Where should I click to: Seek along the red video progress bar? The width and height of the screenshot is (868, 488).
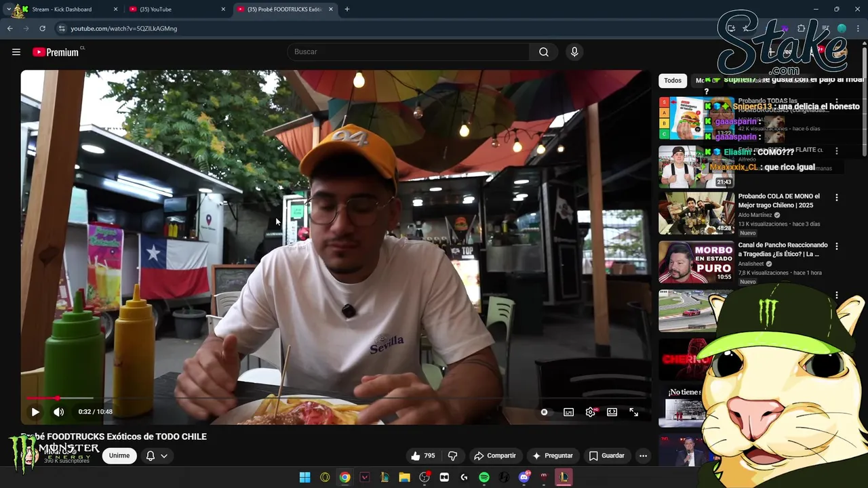[x=335, y=398]
